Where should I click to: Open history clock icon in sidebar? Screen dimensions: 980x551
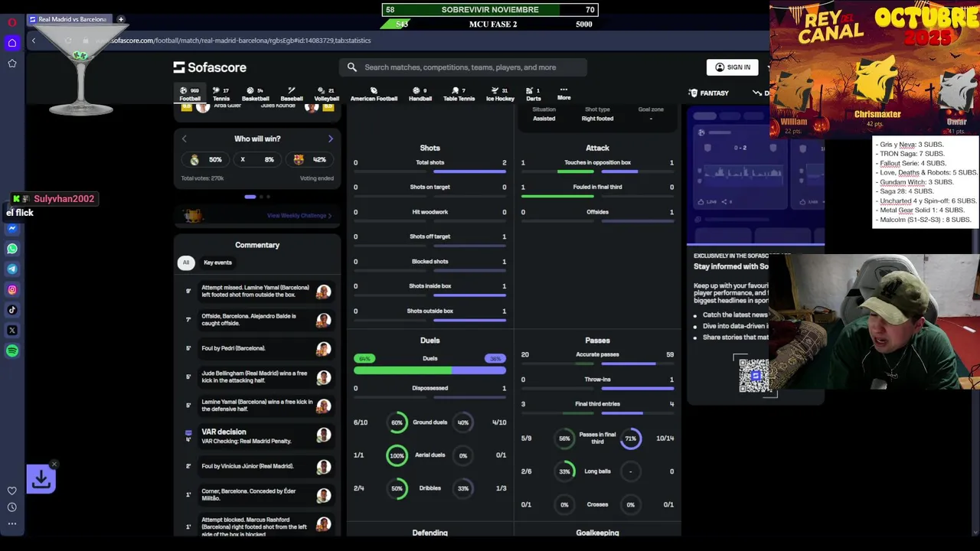tap(12, 507)
